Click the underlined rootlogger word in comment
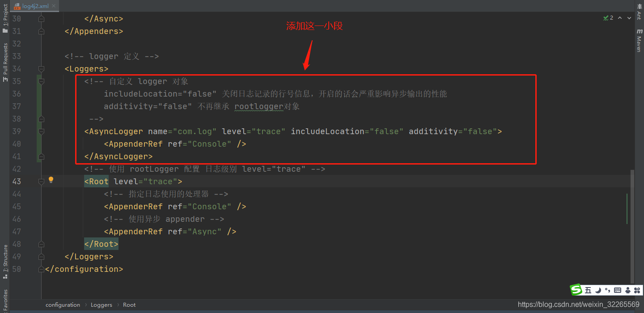This screenshot has height=313, width=644. 259,106
